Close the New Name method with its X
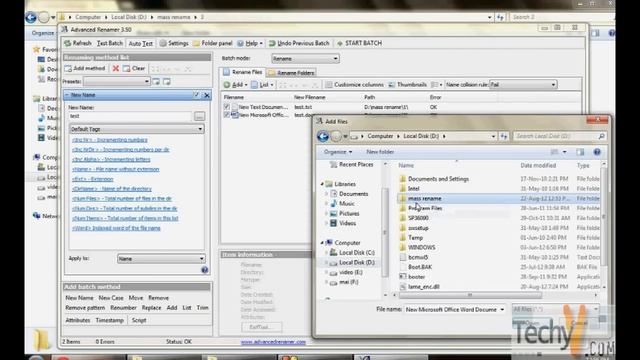Screen dimensions: 640x360 click(207, 95)
